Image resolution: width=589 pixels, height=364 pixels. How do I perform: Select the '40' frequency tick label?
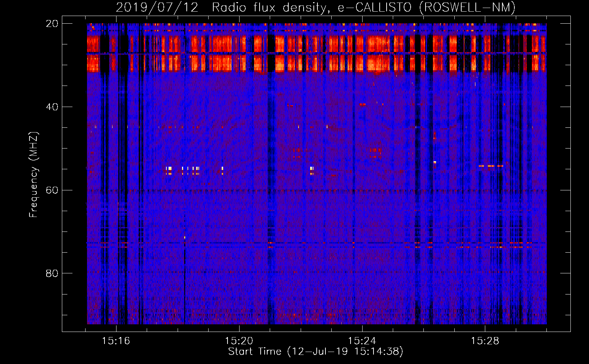pyautogui.click(x=52, y=107)
